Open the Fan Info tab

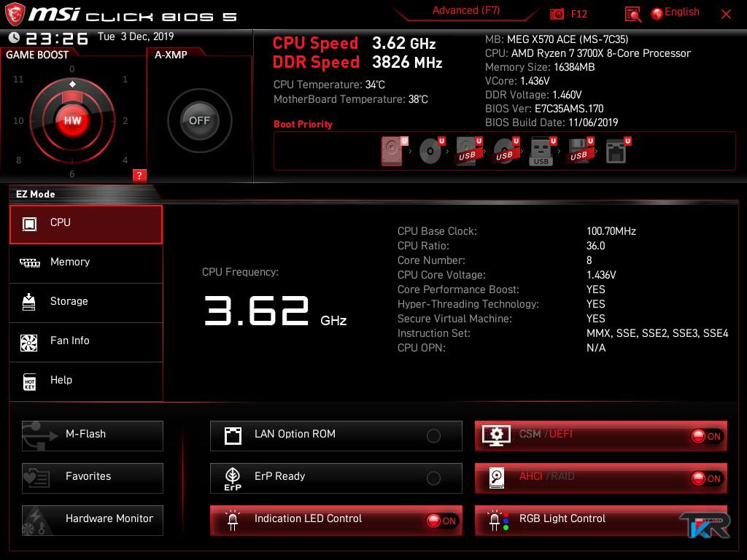(86, 343)
